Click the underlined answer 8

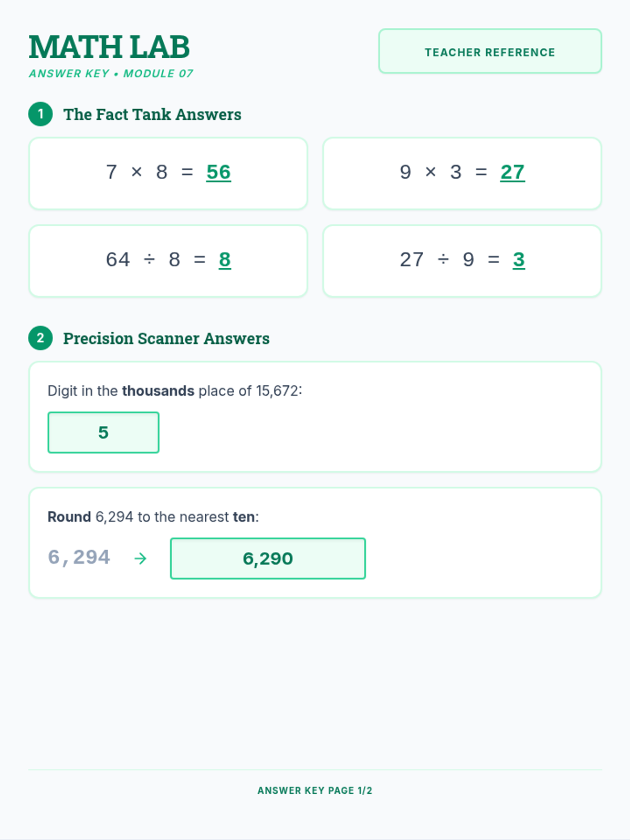click(225, 260)
